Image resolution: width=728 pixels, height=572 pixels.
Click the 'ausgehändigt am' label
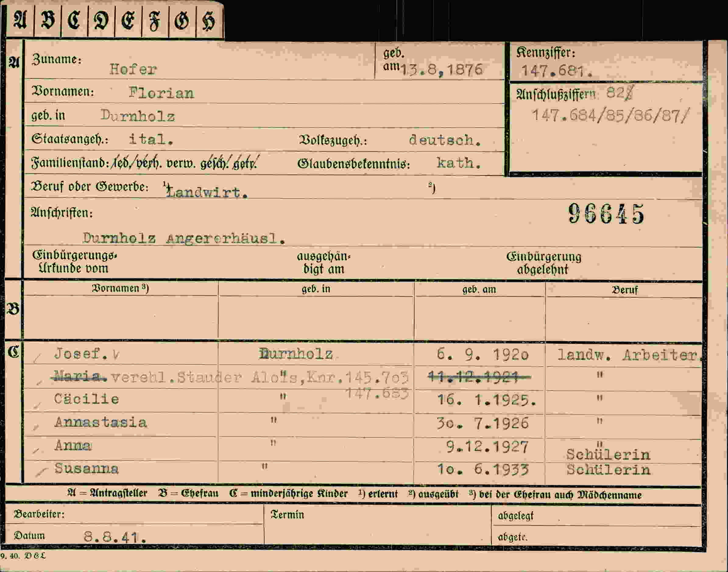323,263
